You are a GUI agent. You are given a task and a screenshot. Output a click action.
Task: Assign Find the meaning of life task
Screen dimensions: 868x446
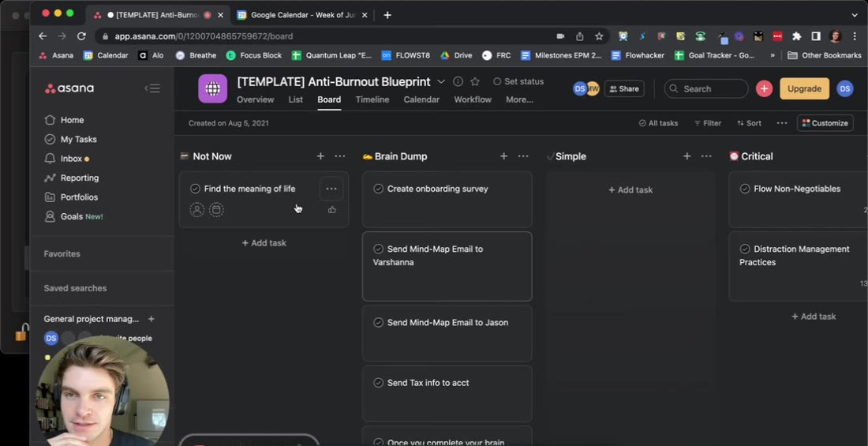coord(197,210)
